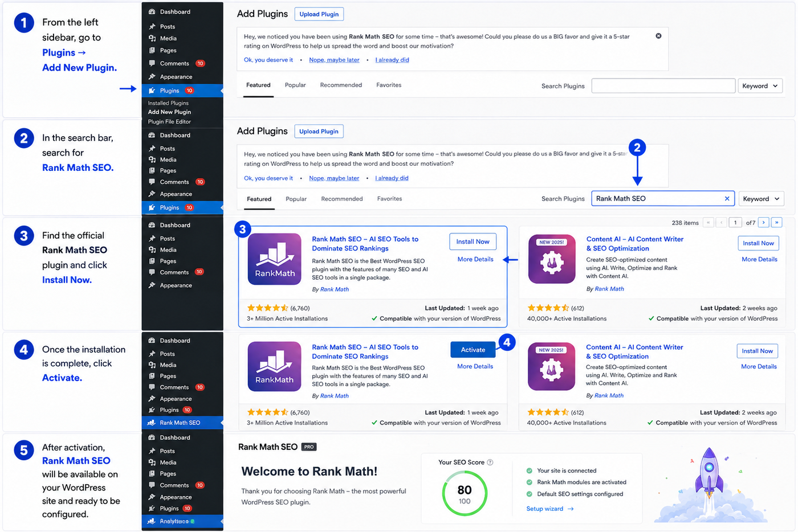Open More Details under the Activate button
This screenshot has height=532, width=798.
pyautogui.click(x=475, y=367)
